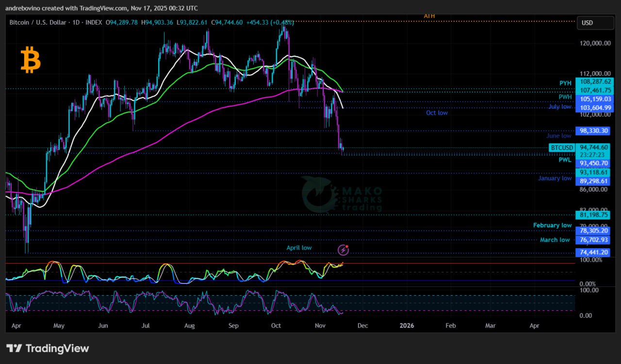
Task: Click the BTCUSD symbol price tag
Action: click(561, 147)
